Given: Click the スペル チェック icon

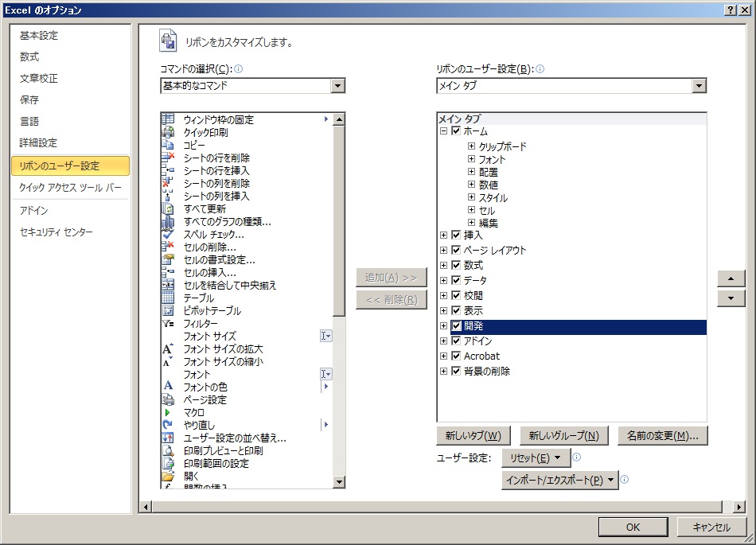Looking at the screenshot, I should pyautogui.click(x=168, y=234).
